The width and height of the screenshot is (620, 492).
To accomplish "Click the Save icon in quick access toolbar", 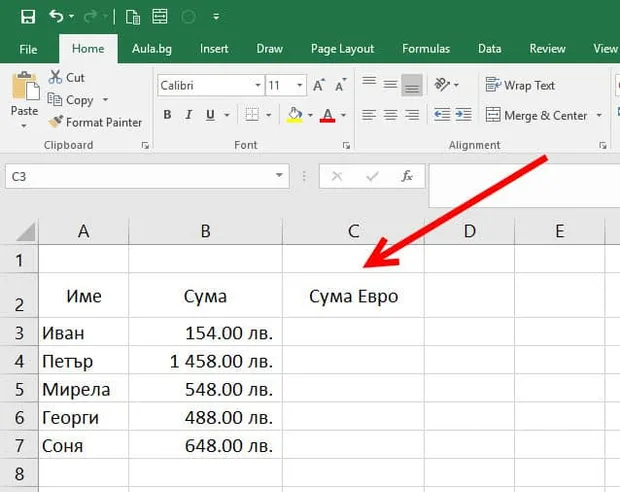I will [x=28, y=17].
